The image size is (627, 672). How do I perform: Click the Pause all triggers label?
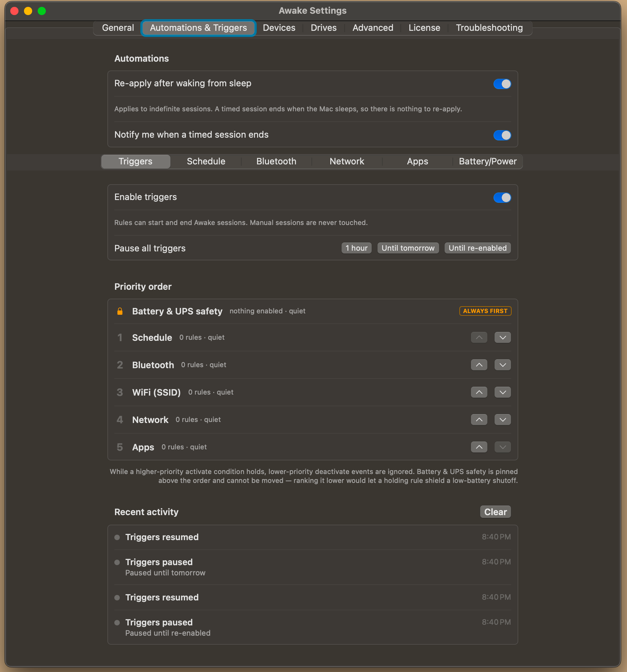150,249
